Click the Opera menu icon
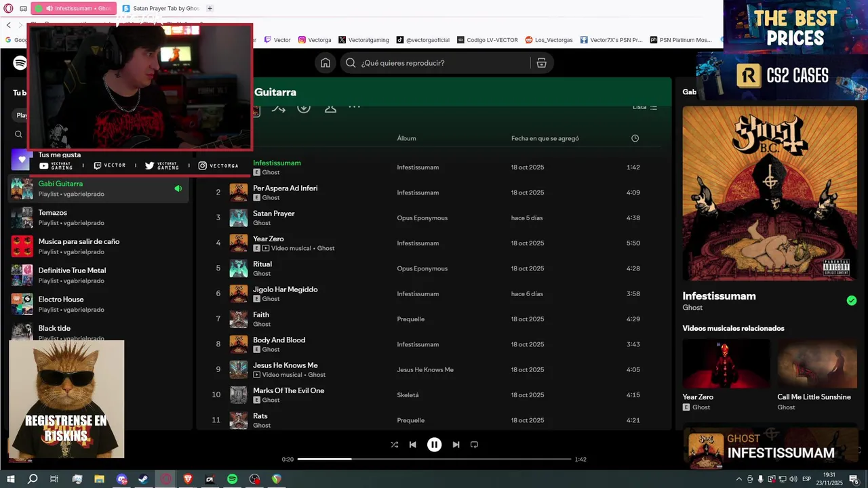The image size is (868, 488). click(8, 8)
